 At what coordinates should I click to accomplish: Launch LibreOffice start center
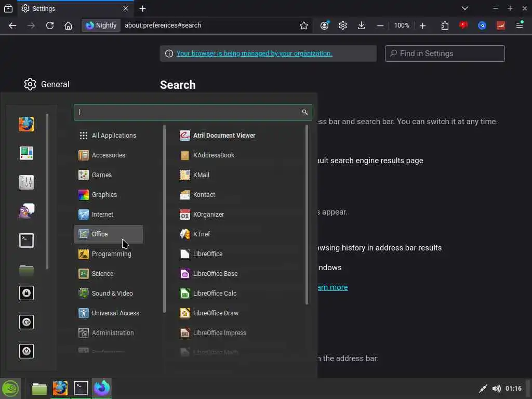point(240,254)
